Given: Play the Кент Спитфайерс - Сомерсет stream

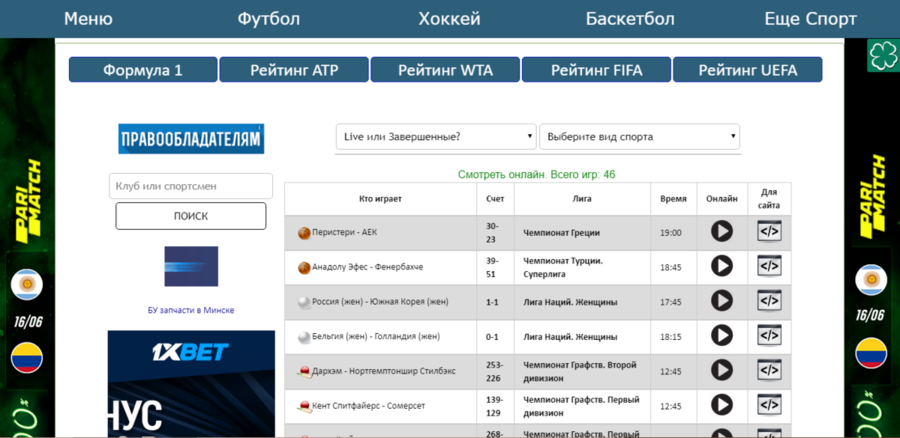Looking at the screenshot, I should [721, 405].
